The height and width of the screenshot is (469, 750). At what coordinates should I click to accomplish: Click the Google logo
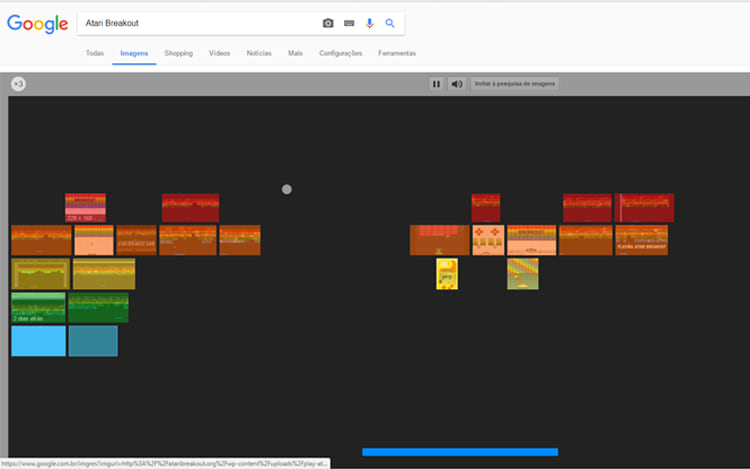tap(37, 24)
